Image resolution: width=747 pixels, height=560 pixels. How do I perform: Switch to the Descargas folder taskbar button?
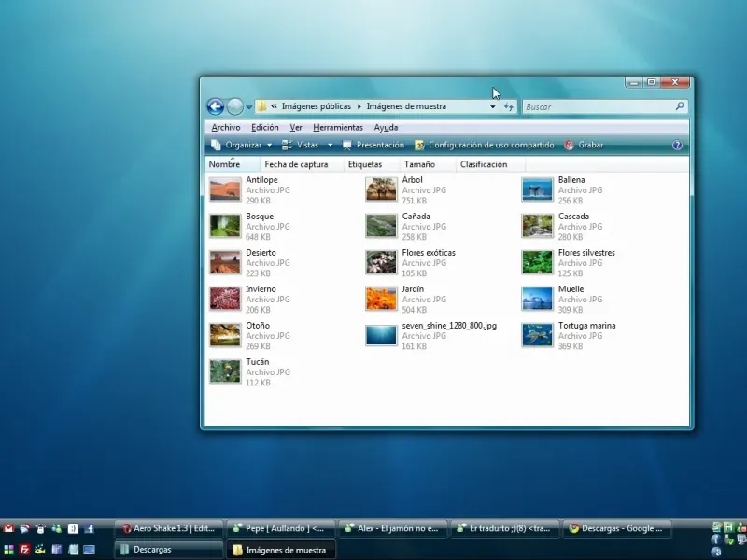pyautogui.click(x=168, y=550)
